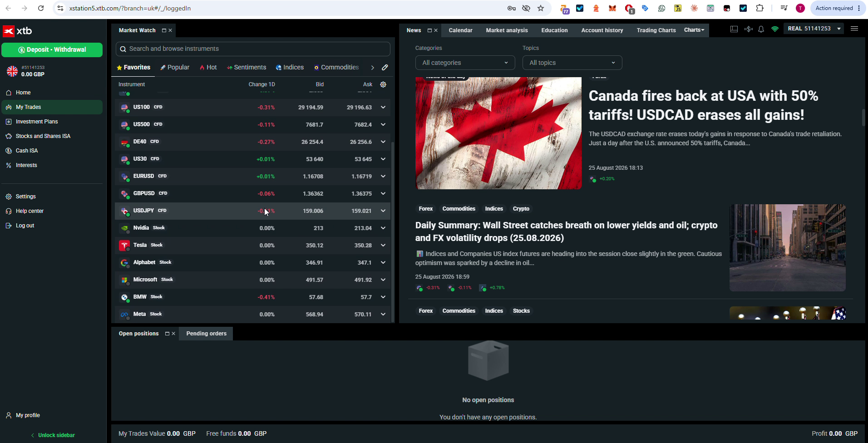This screenshot has width=868, height=443.
Task: Detach the Open positions panel
Action: coord(167,334)
